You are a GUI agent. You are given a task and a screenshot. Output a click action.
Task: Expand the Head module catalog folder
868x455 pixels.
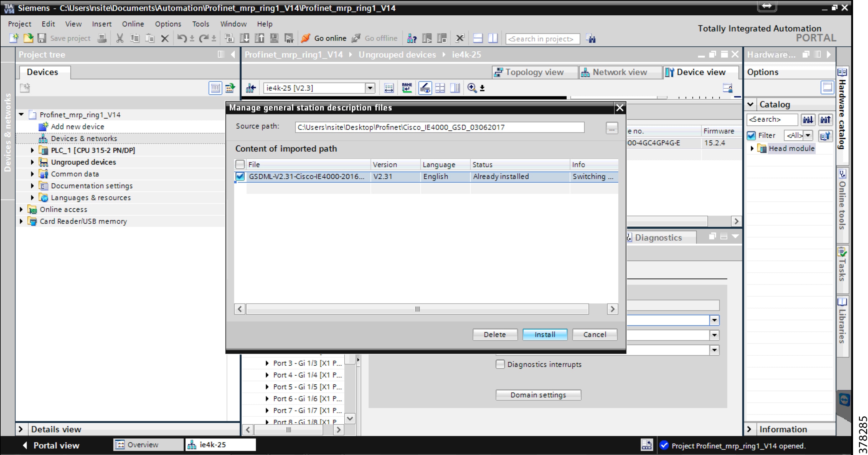[x=752, y=148]
